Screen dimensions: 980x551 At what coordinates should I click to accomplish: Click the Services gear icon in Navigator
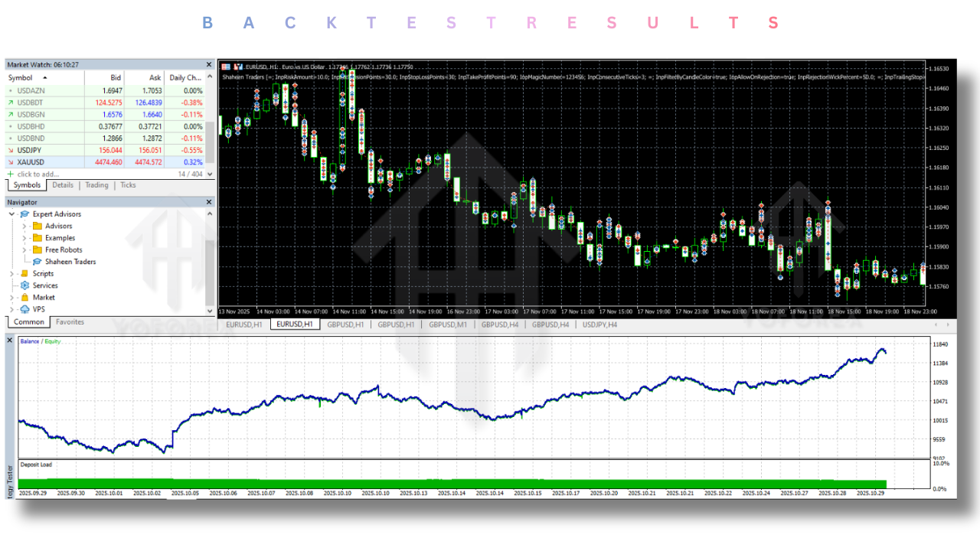(24, 285)
